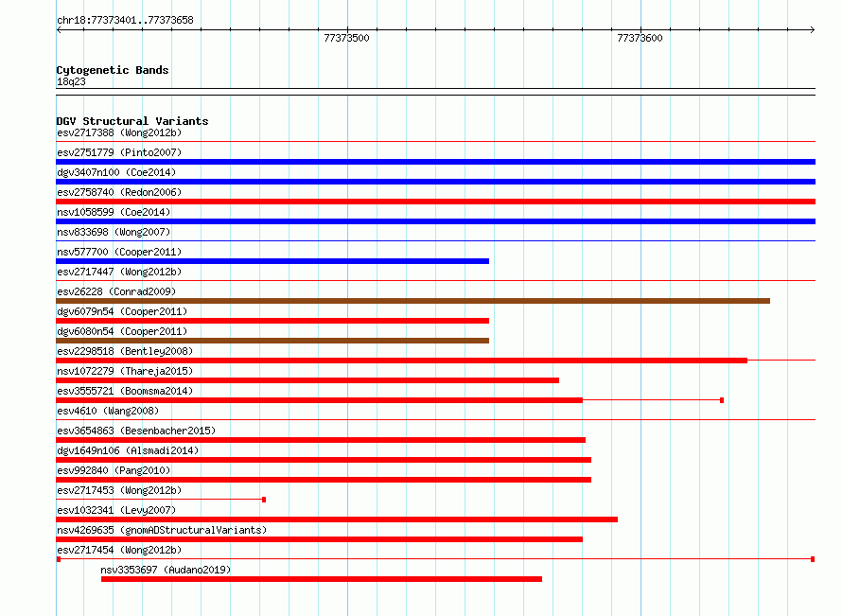Viewport: 842px width, 616px height.
Task: Open variant esv3555721 (Boomsma2014) label
Action: pyautogui.click(x=125, y=391)
